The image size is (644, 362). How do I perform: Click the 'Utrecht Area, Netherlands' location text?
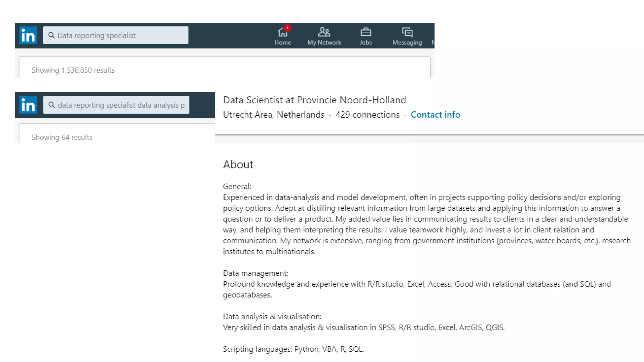point(274,115)
